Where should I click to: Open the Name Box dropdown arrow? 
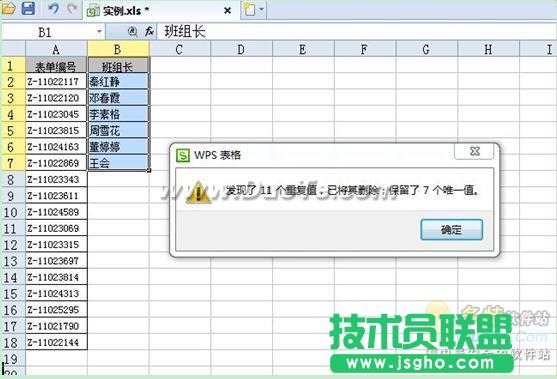[x=99, y=32]
